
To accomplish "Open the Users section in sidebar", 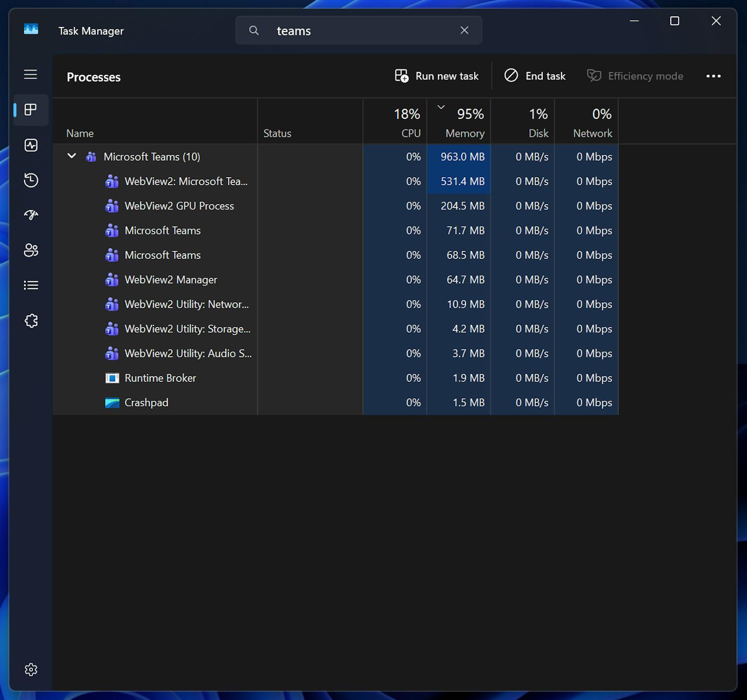I will coord(30,250).
